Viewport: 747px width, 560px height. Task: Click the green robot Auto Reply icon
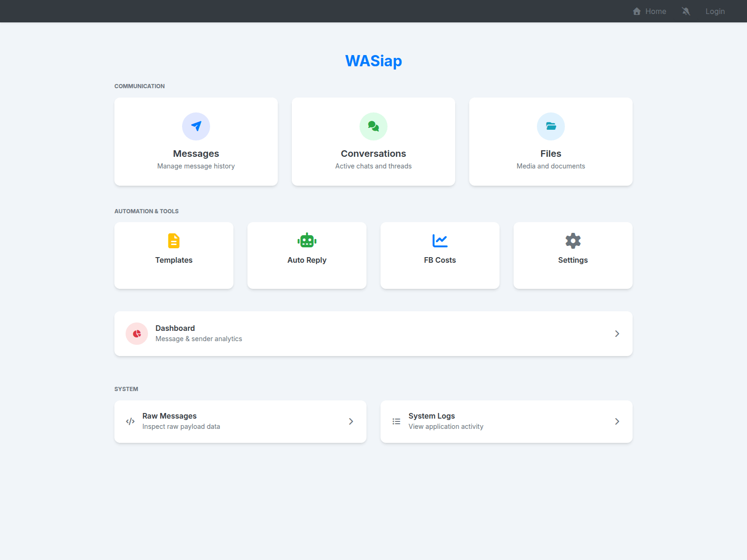pyautogui.click(x=307, y=241)
